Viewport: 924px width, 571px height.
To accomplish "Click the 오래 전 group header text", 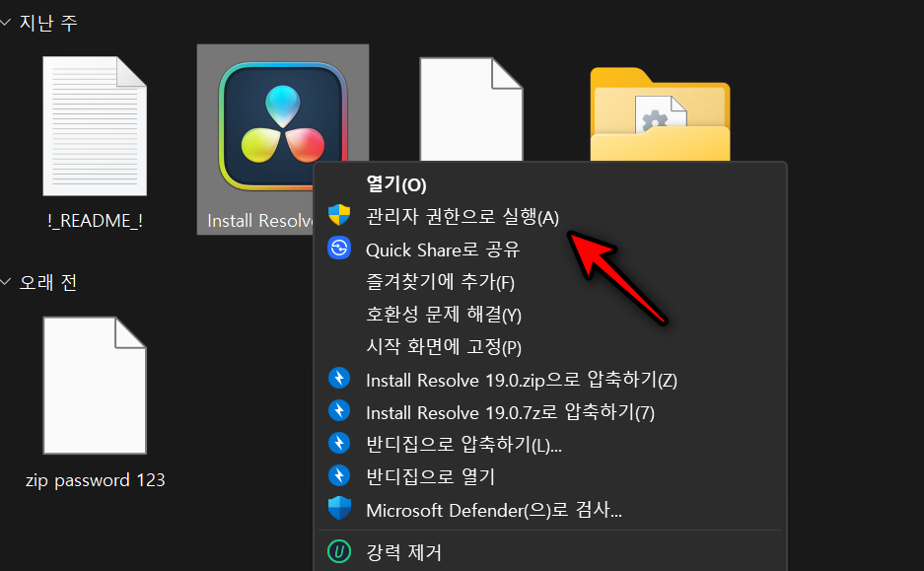I will (x=48, y=283).
